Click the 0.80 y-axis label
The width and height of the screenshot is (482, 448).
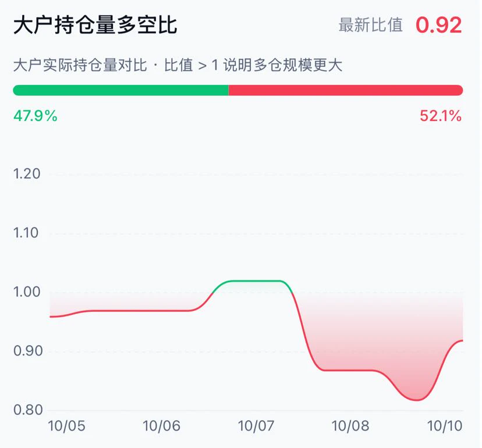point(28,410)
